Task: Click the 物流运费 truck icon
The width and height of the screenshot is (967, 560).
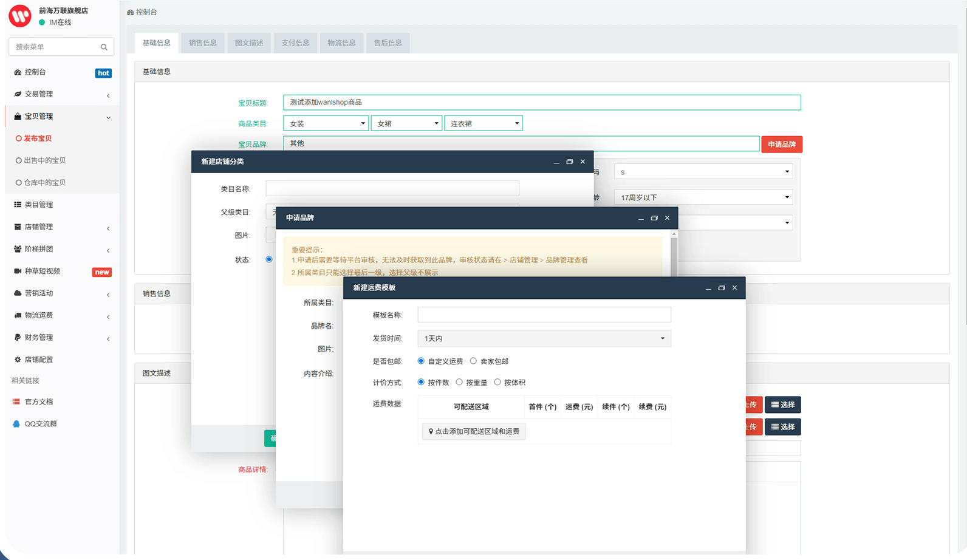Action: [x=18, y=315]
